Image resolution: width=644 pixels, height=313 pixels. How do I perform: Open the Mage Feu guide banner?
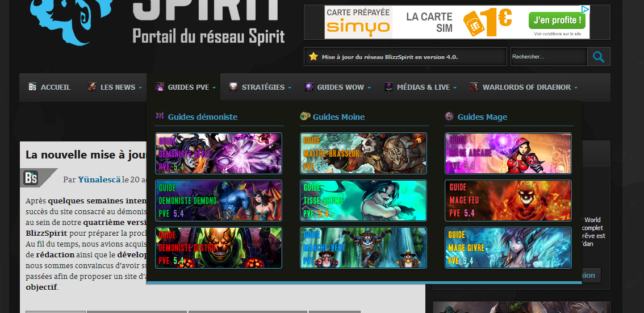pyautogui.click(x=508, y=201)
